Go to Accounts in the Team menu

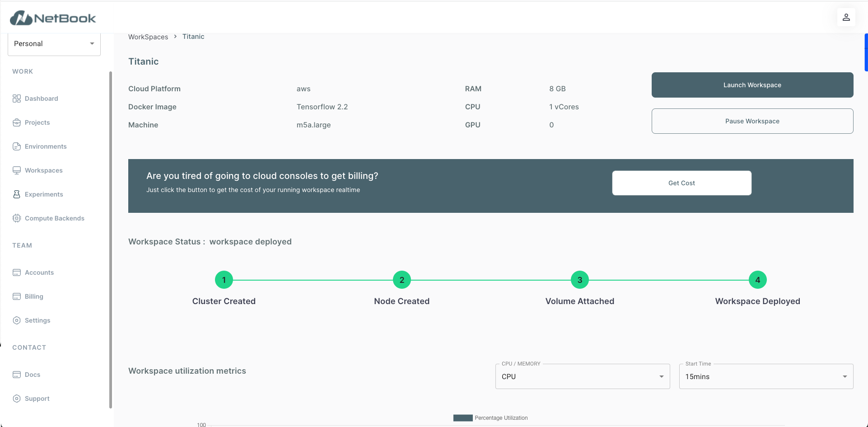[39, 272]
